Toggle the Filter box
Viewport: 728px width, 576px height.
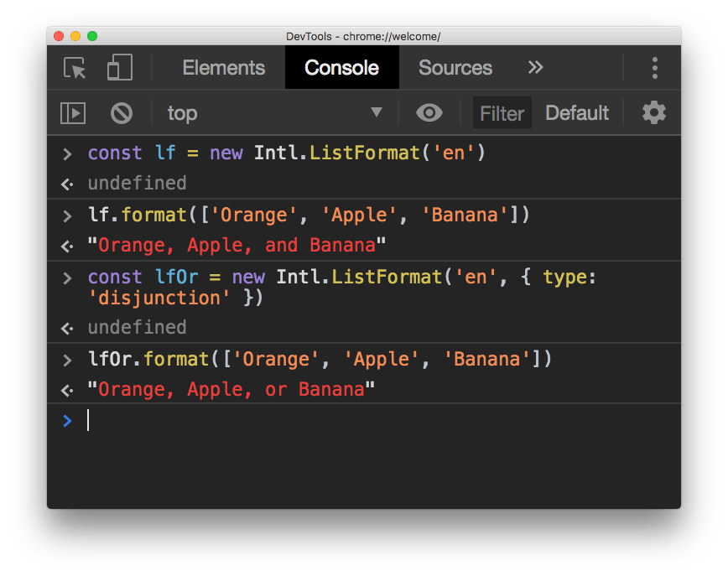(502, 112)
